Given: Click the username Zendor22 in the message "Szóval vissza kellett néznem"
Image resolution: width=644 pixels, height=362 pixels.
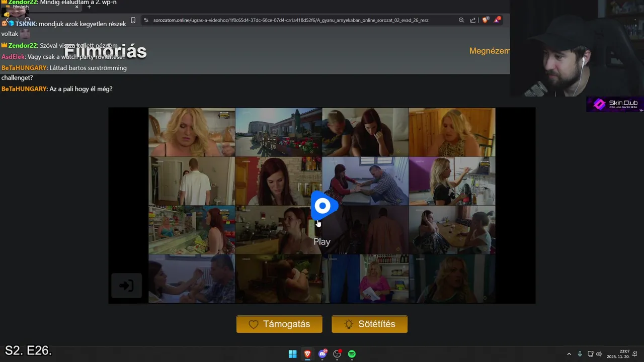Looking at the screenshot, I should (x=23, y=46).
